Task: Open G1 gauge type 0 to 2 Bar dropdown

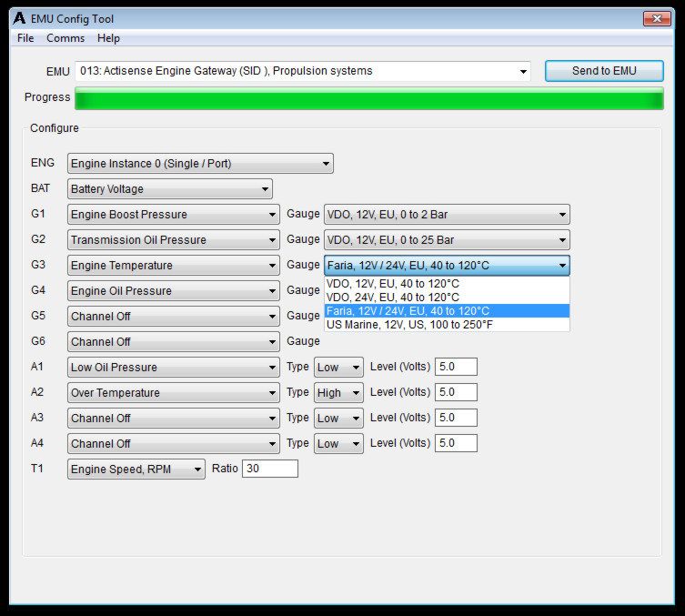Action: pyautogui.click(x=447, y=215)
